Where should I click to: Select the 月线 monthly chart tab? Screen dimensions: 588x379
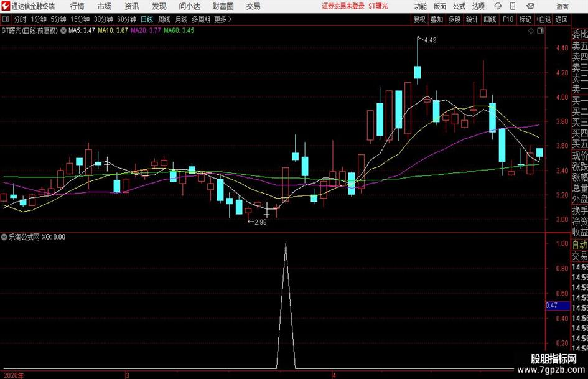[182, 19]
